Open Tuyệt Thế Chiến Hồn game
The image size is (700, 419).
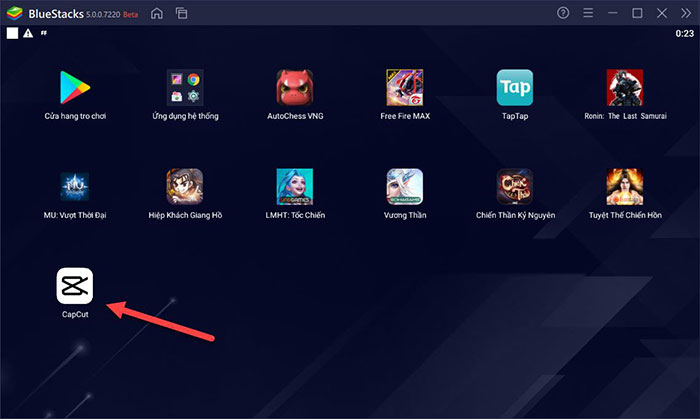pyautogui.click(x=625, y=187)
